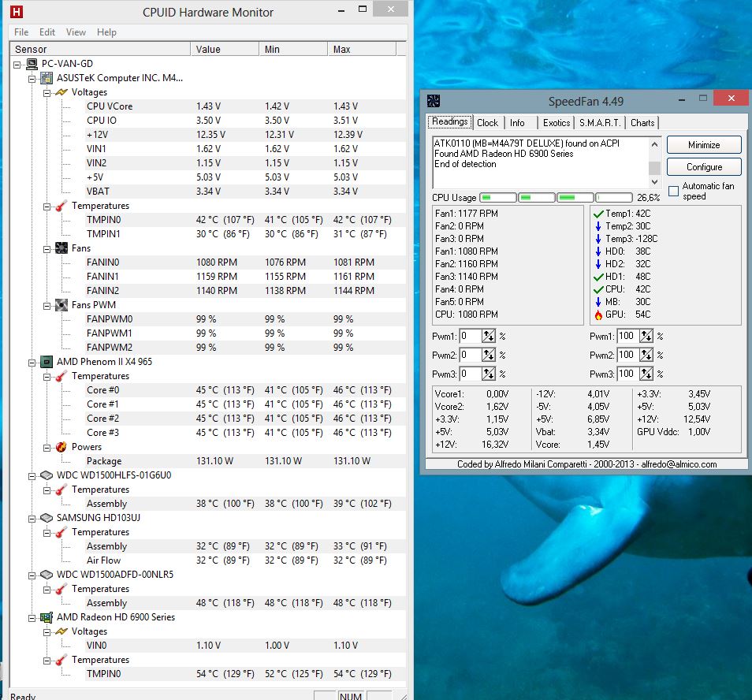Click the Max column header
Viewport: 752px width, 700px height.
pos(362,49)
